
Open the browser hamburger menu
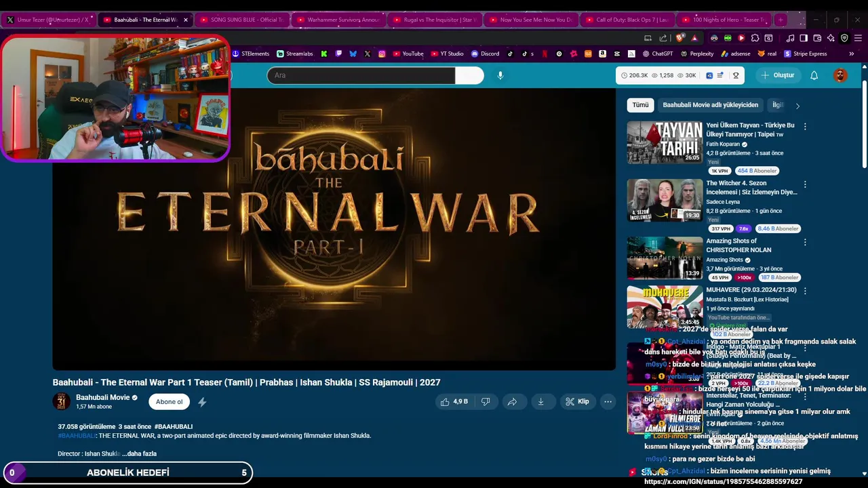[857, 38]
